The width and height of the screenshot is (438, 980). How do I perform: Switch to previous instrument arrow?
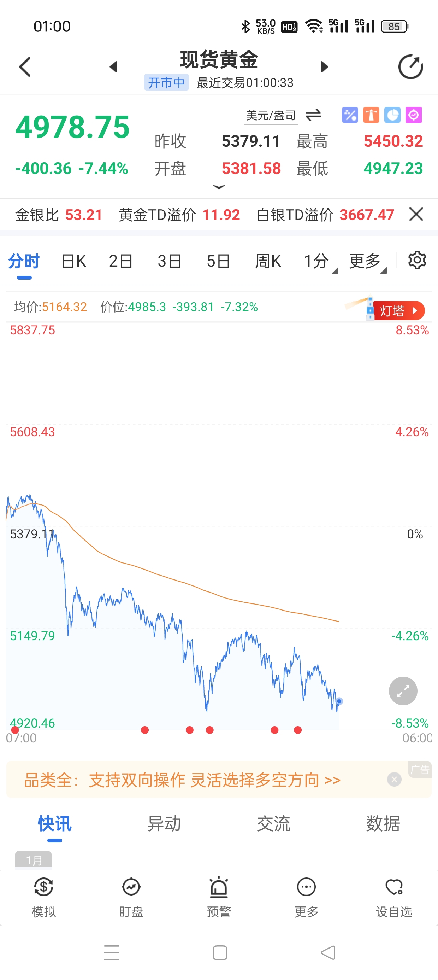tap(113, 67)
